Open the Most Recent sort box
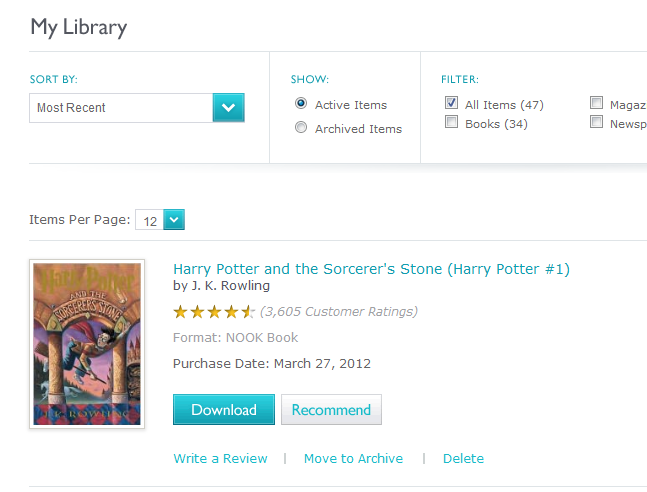This screenshot has height=492, width=647. tap(121, 108)
